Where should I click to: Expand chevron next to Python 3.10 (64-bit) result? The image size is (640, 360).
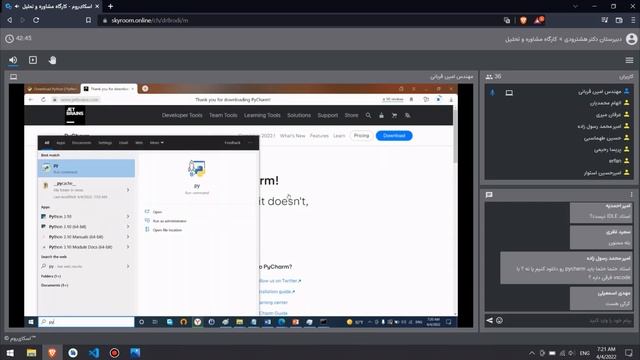(x=128, y=227)
